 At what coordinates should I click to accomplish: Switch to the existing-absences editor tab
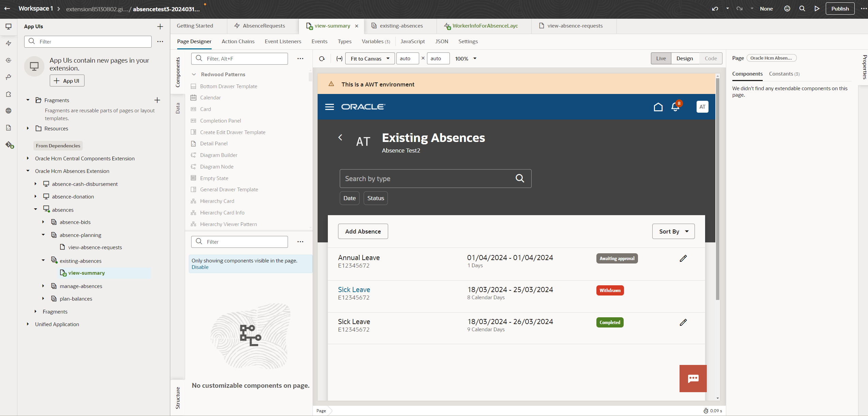point(401,26)
